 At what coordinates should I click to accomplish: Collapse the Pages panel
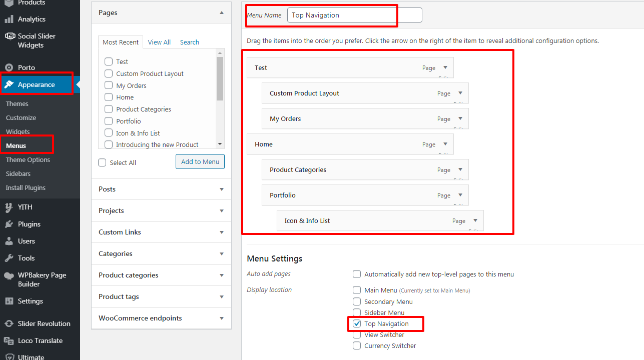coord(222,12)
